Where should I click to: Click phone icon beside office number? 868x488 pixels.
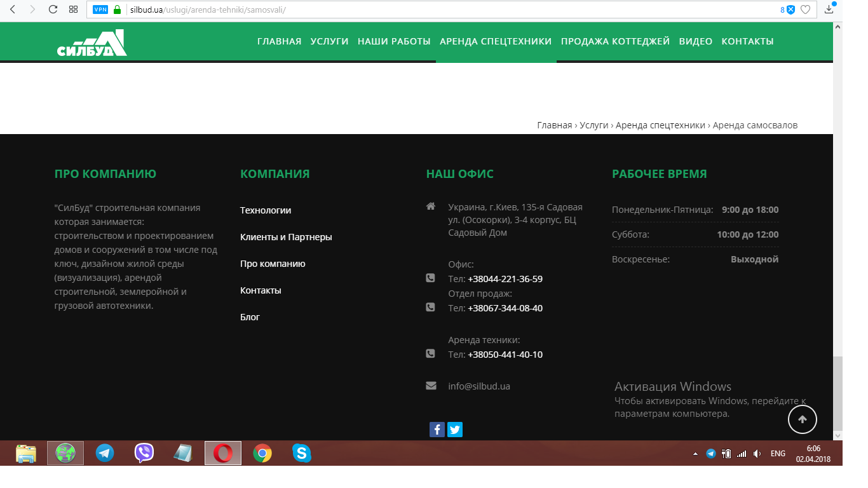point(430,278)
